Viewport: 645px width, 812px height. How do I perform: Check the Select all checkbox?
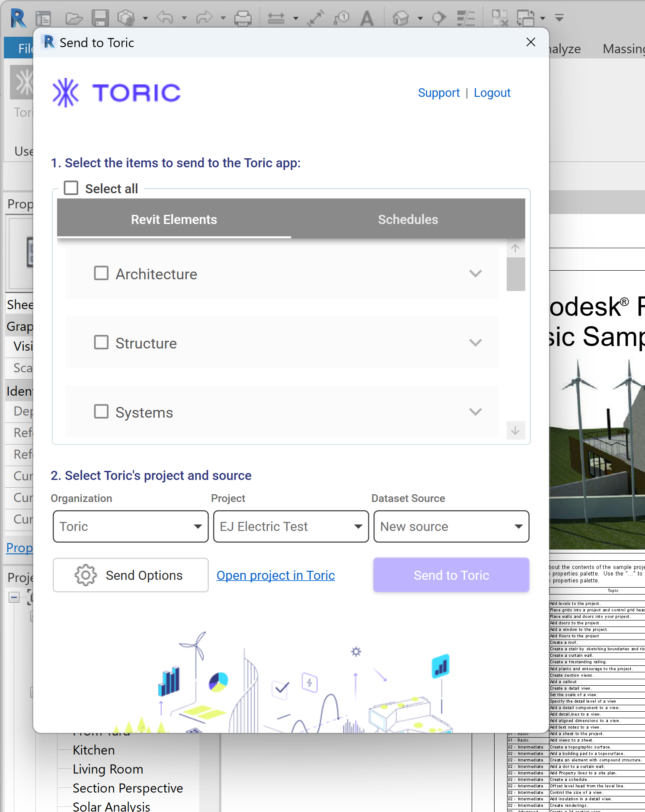click(x=71, y=188)
